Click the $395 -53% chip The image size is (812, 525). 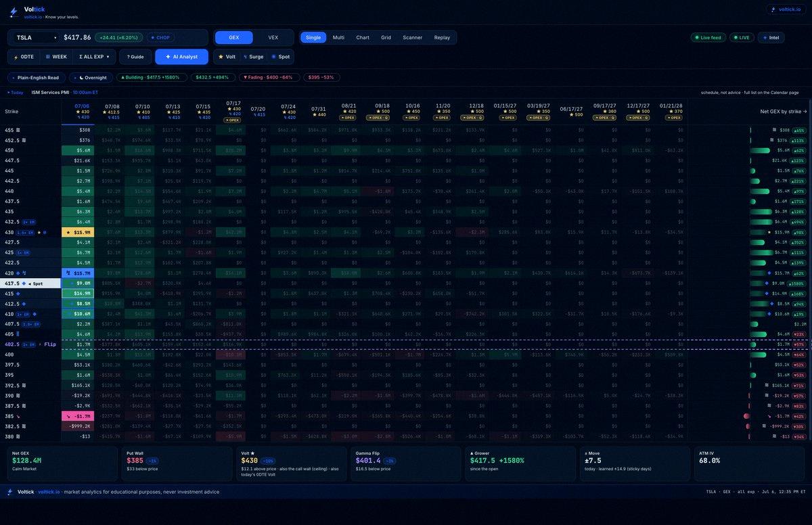321,78
